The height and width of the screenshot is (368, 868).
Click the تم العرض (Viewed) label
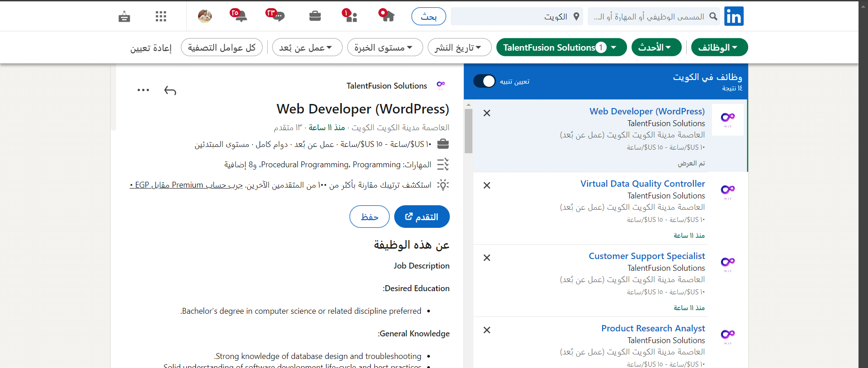tap(691, 163)
